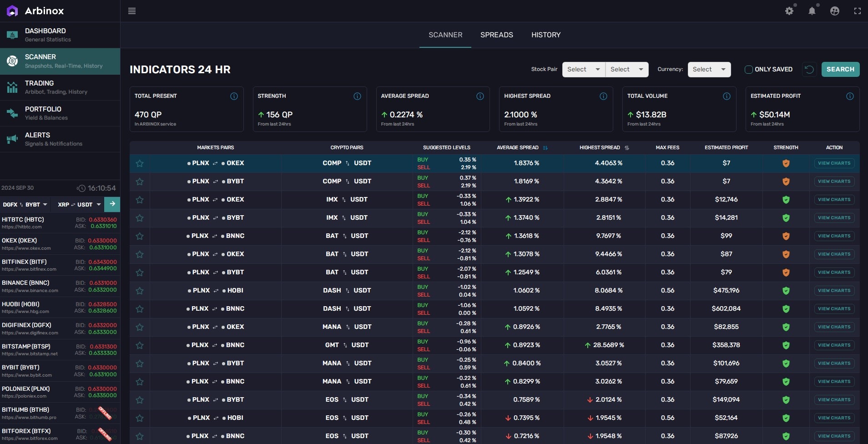Click the $602,084 estimated profit value
The width and height of the screenshot is (868, 444).
click(x=726, y=309)
